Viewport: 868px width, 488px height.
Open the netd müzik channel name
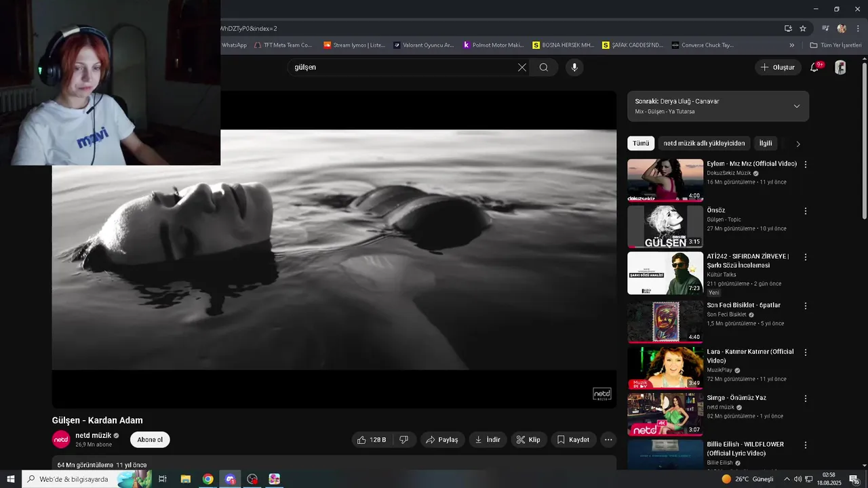click(93, 435)
